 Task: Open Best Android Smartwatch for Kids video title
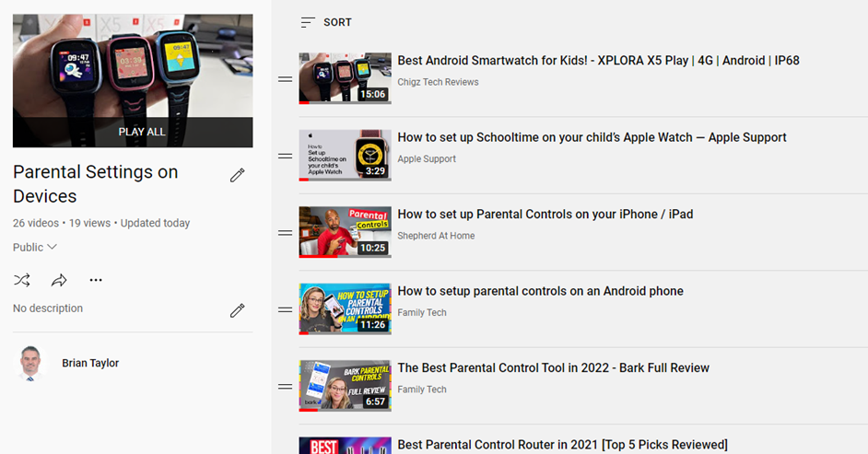pos(598,60)
